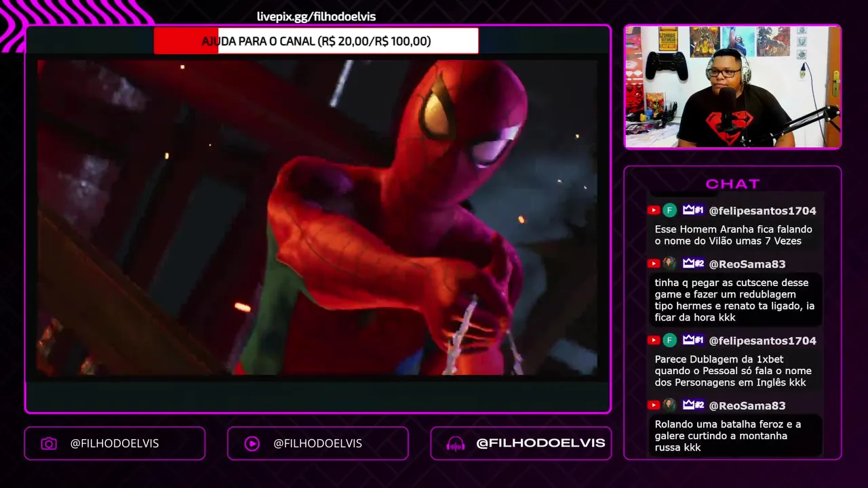Image resolution: width=868 pixels, height=488 pixels.
Task: Click username @ReoSama83 above 'tinha q pegar'
Action: 747,264
